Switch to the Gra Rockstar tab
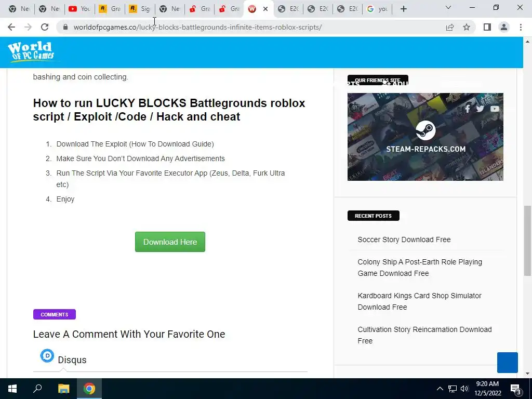Image resolution: width=532 pixels, height=399 pixels. (109, 9)
